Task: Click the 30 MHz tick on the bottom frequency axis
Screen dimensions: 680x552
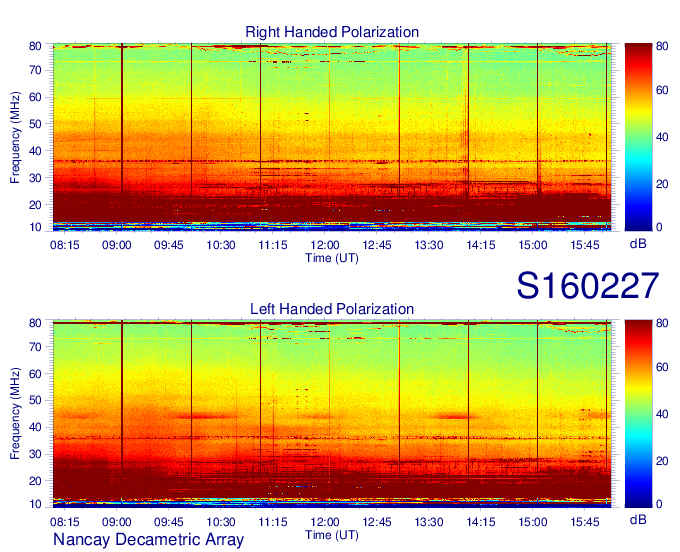Action: (x=35, y=454)
